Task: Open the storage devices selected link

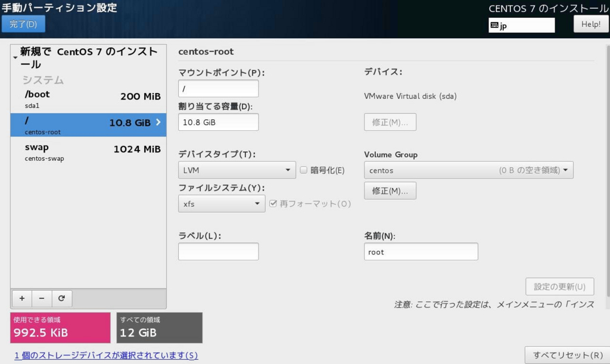Action: coord(106,355)
